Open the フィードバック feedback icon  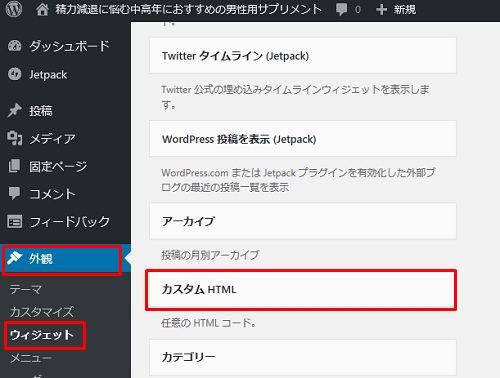(x=14, y=221)
